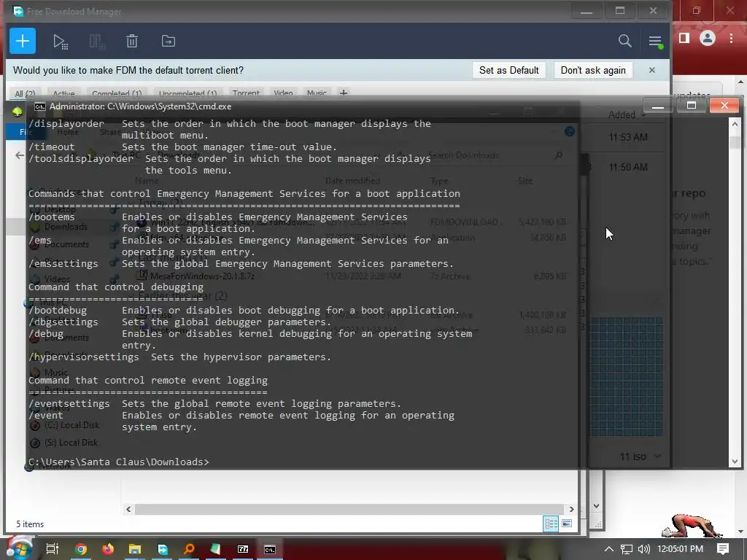This screenshot has width=747, height=560.
Task: Open the notification center icon
Action: click(x=723, y=549)
